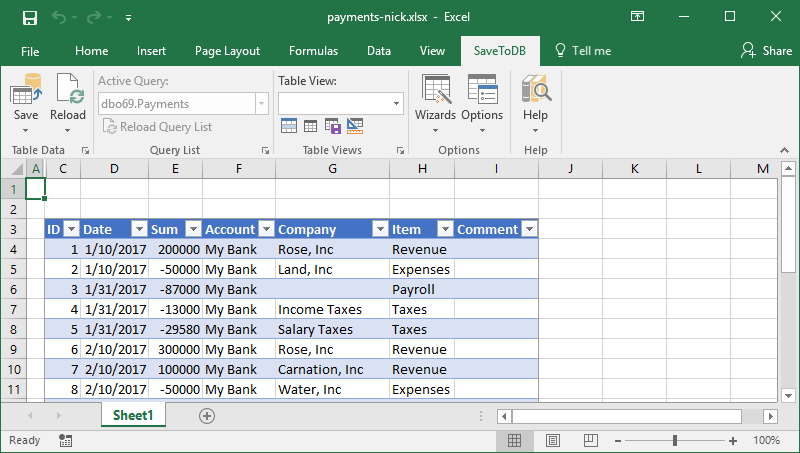Click the Redo arrow icon
This screenshot has height=453, width=800.
pyautogui.click(x=93, y=18)
